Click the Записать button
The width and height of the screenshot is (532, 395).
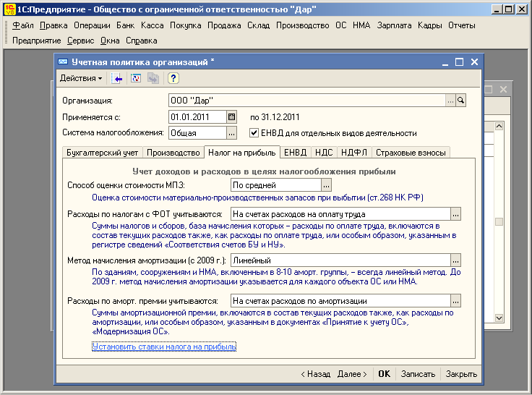[418, 374]
